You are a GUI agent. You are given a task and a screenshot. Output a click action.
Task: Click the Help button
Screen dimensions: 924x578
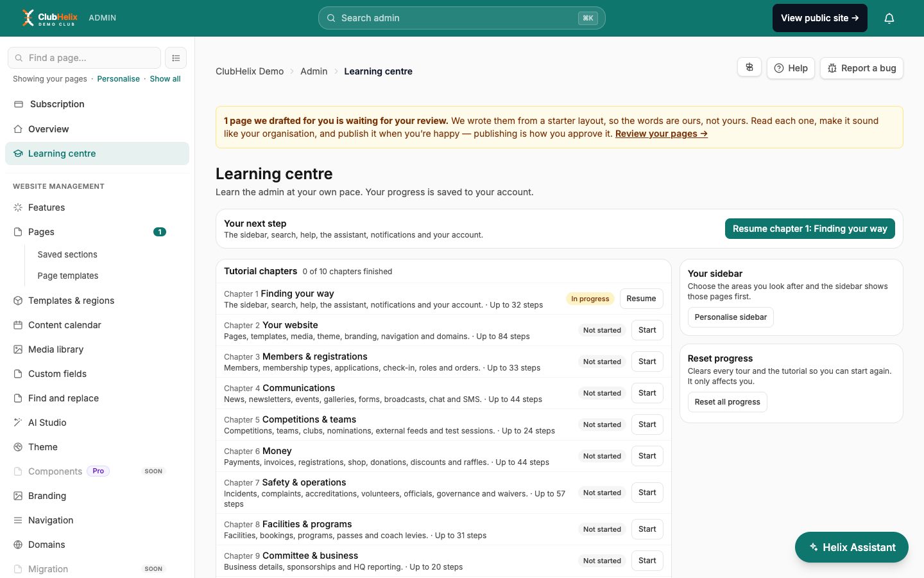791,68
